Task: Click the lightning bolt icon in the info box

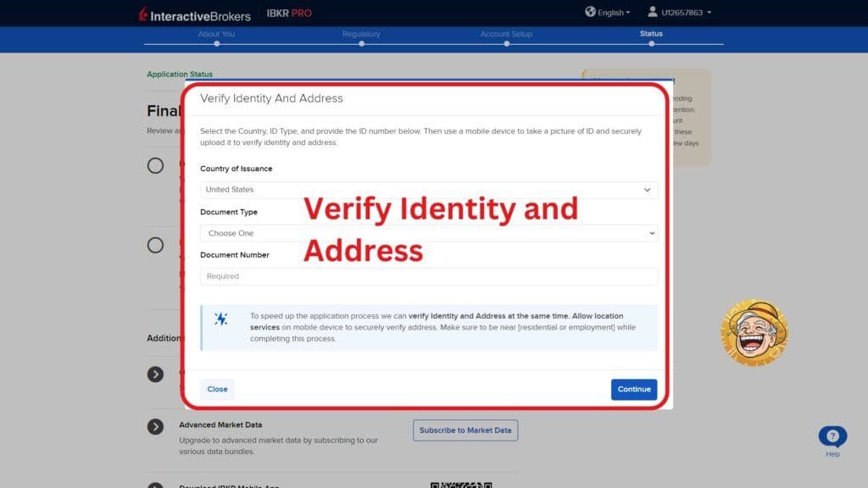Action: coord(220,319)
